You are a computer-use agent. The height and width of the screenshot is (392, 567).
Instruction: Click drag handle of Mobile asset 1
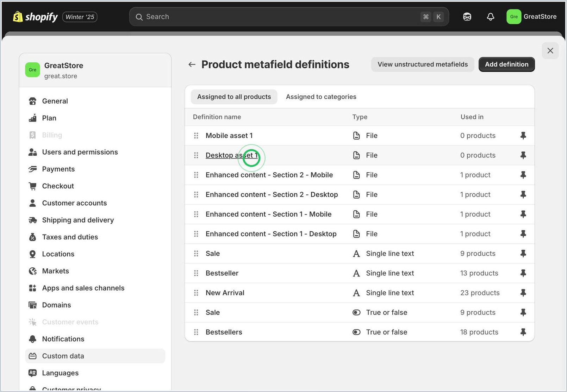pos(196,136)
